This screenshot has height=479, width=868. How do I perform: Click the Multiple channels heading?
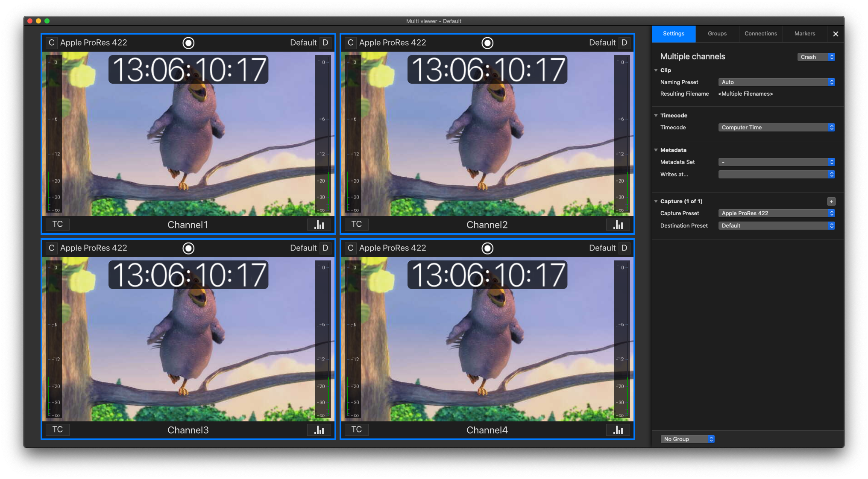[692, 57]
